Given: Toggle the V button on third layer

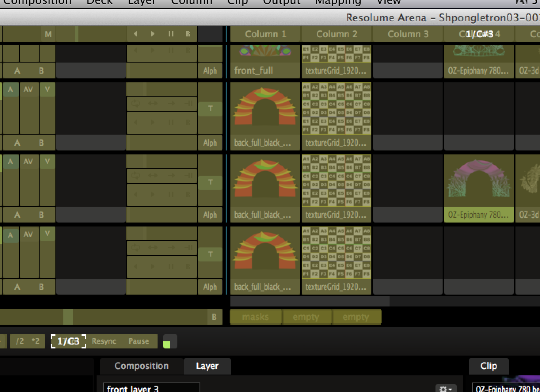Looking at the screenshot, I should pyautogui.click(x=47, y=162).
